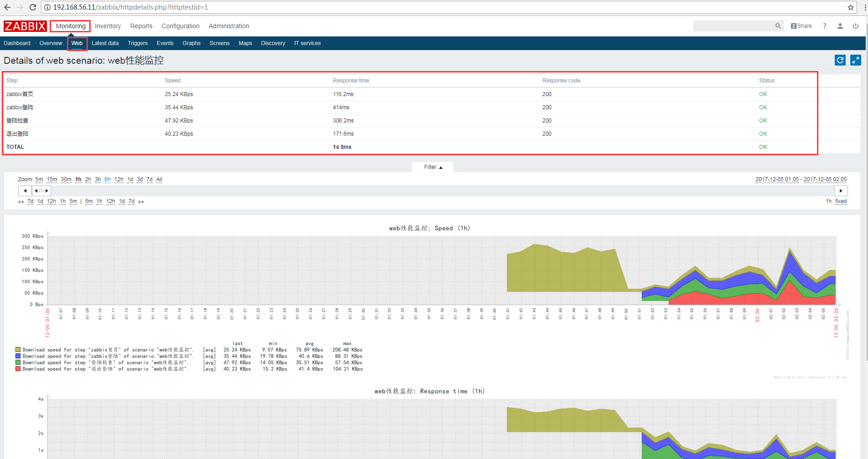
Task: Go to Dashboard submenu
Action: click(17, 43)
